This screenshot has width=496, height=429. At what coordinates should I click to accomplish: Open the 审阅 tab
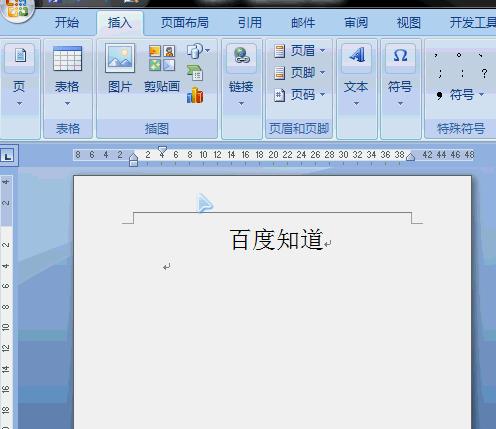click(x=356, y=23)
